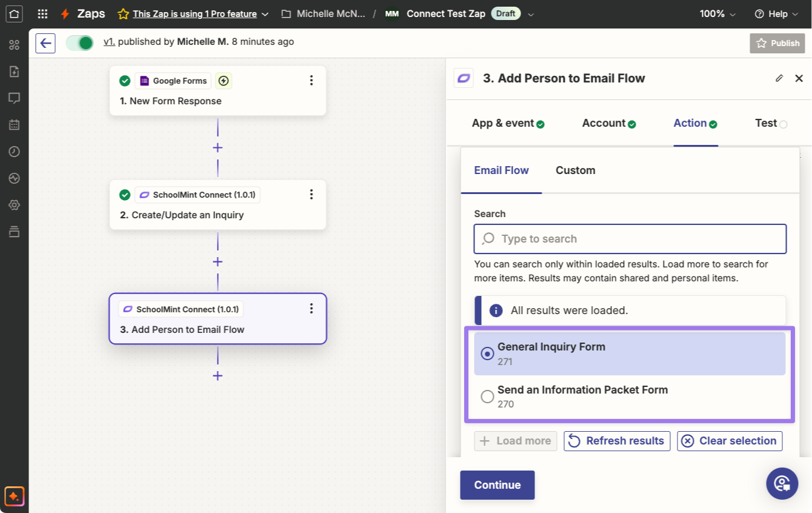Toggle the Zap on/off switch
Viewport: 812px width, 513px height.
pos(80,43)
